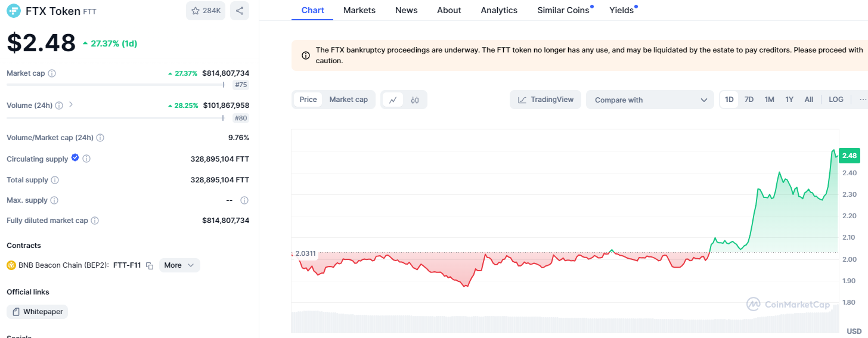Viewport: 868px width, 338px height.
Task: Click the Fully diluted market cap value
Action: (x=225, y=221)
